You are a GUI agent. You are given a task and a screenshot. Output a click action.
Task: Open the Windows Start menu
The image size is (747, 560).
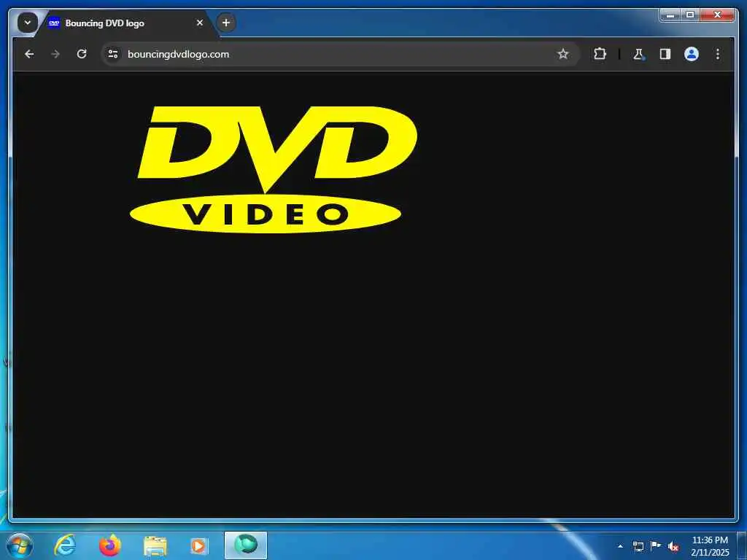20,545
